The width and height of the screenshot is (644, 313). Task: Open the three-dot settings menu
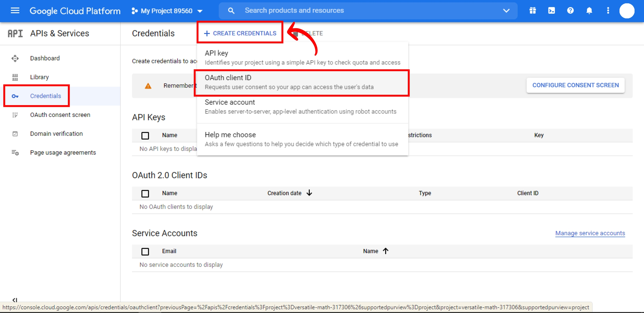point(608,11)
